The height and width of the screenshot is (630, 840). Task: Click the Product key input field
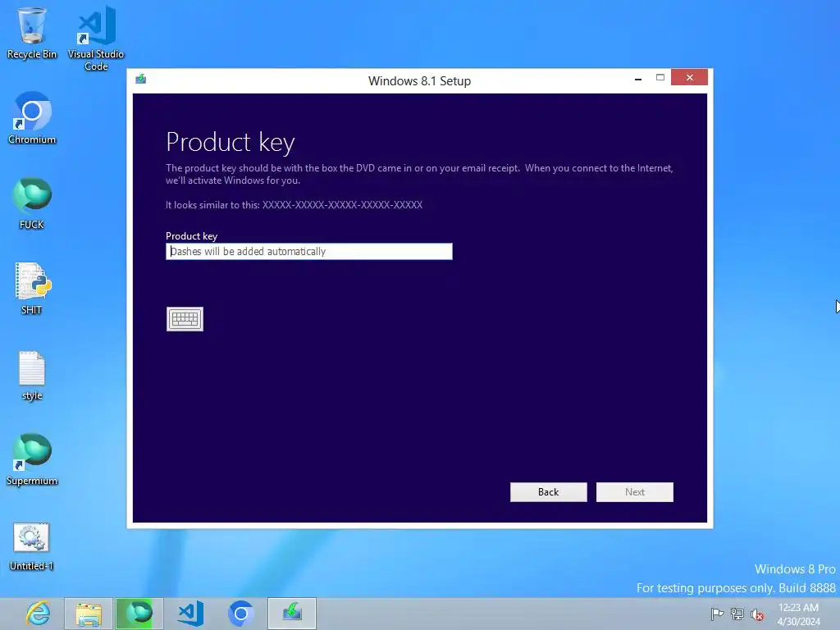tap(309, 251)
